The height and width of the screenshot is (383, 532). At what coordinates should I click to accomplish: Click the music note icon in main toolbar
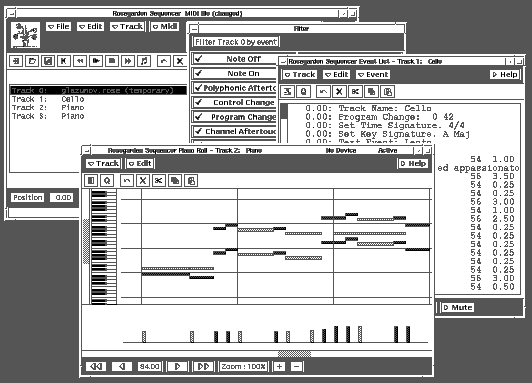(x=144, y=61)
